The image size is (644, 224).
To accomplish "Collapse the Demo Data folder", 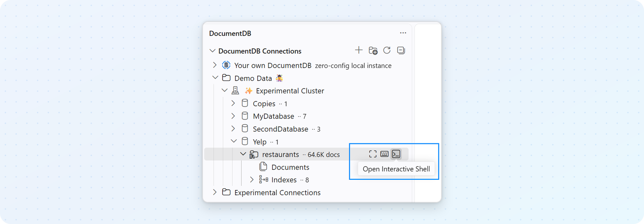I will point(215,78).
